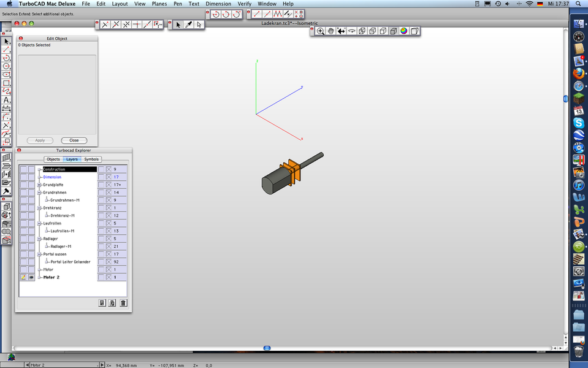The width and height of the screenshot is (588, 368).
Task: Switch to the Symbols tab
Action: [x=91, y=159]
